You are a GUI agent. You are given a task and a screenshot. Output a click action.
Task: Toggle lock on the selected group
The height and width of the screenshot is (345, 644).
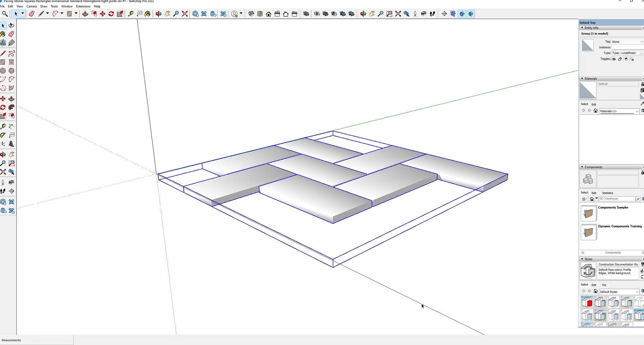(x=620, y=59)
